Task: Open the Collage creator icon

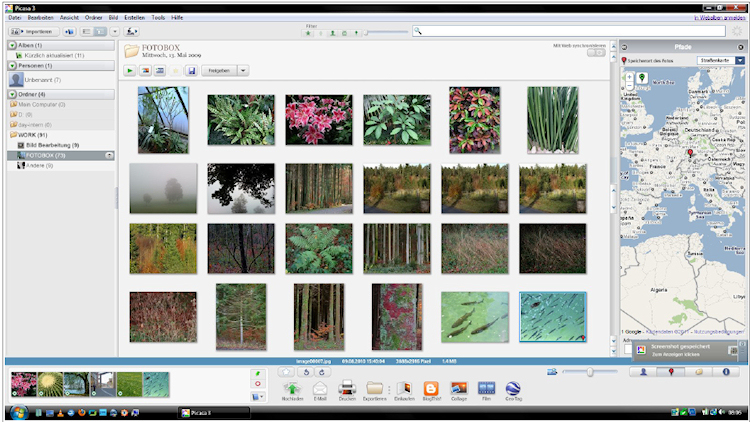Action: click(459, 388)
